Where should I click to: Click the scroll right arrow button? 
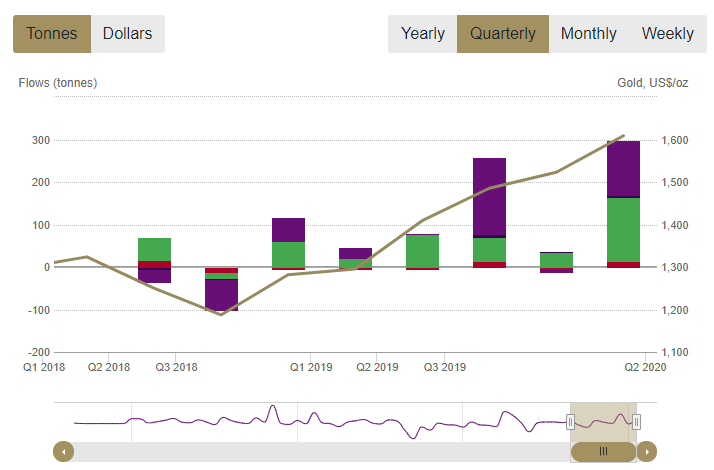(647, 452)
